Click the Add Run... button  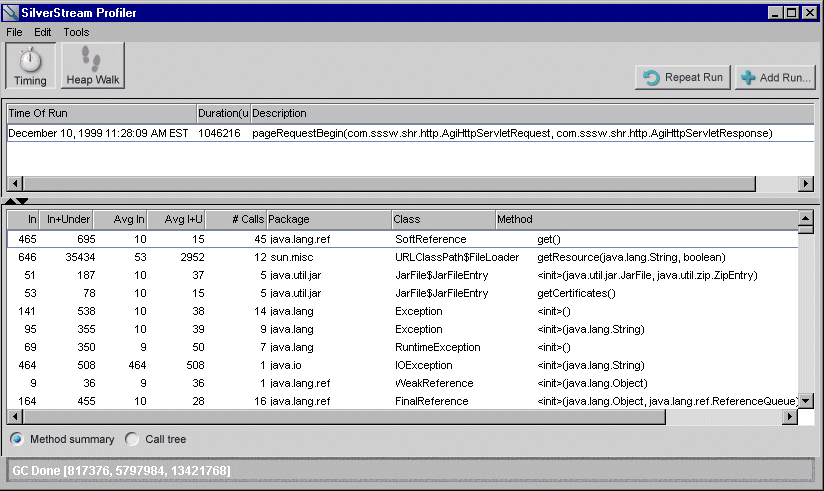775,77
